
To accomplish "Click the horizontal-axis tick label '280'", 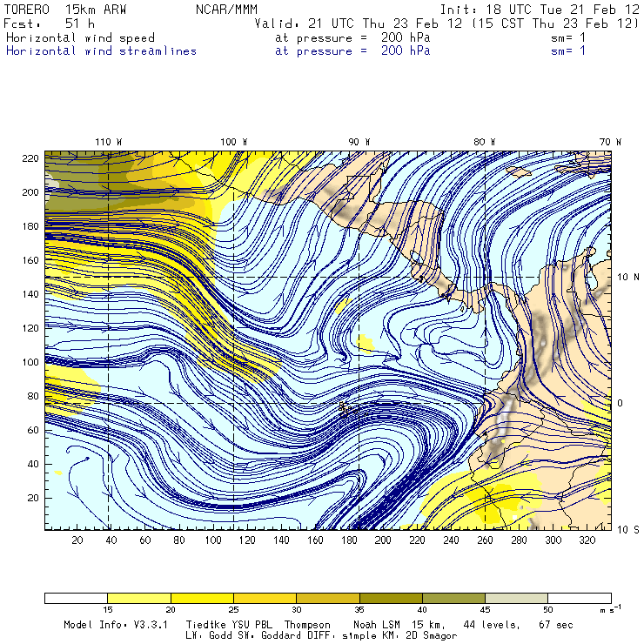I will 520,540.
